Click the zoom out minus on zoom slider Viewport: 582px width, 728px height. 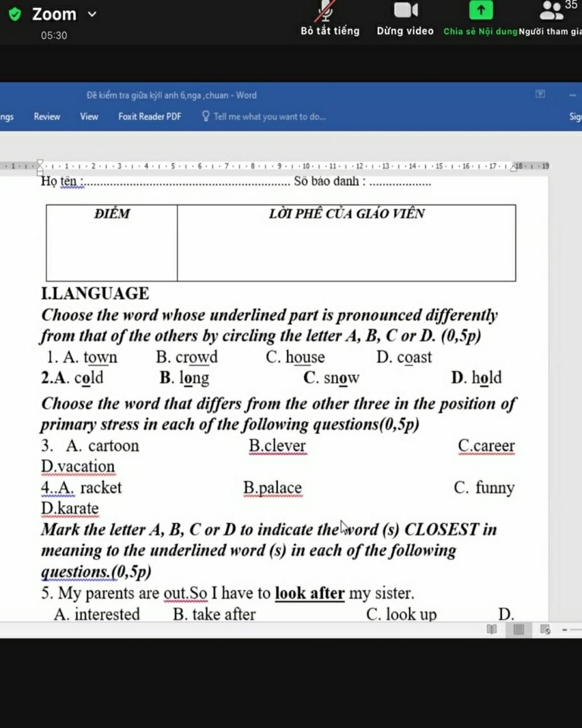click(x=564, y=630)
